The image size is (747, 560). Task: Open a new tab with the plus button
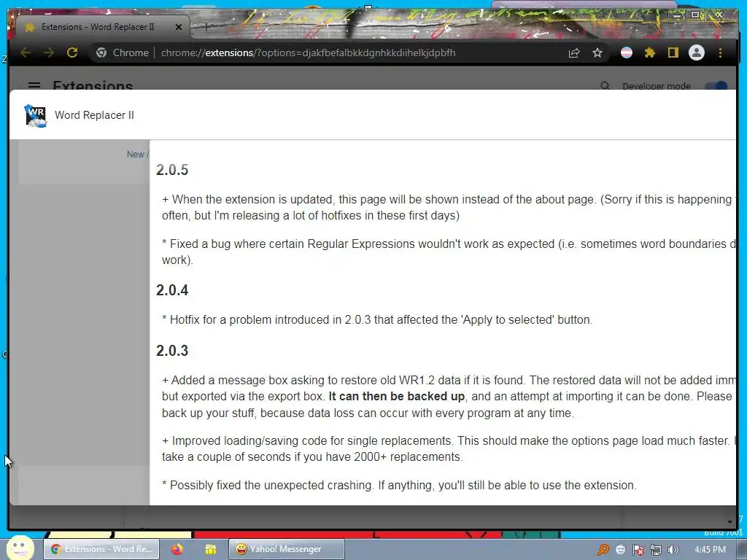[x=206, y=27]
